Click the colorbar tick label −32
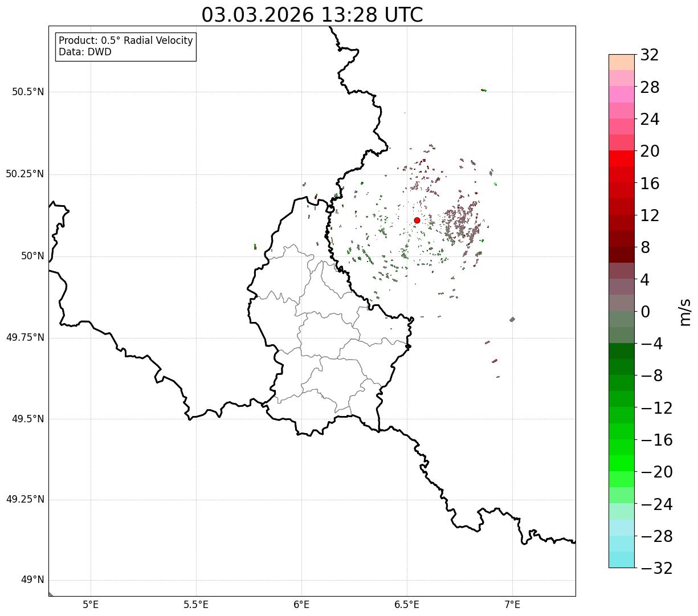Viewport: 698px width, 616px height. 656,569
